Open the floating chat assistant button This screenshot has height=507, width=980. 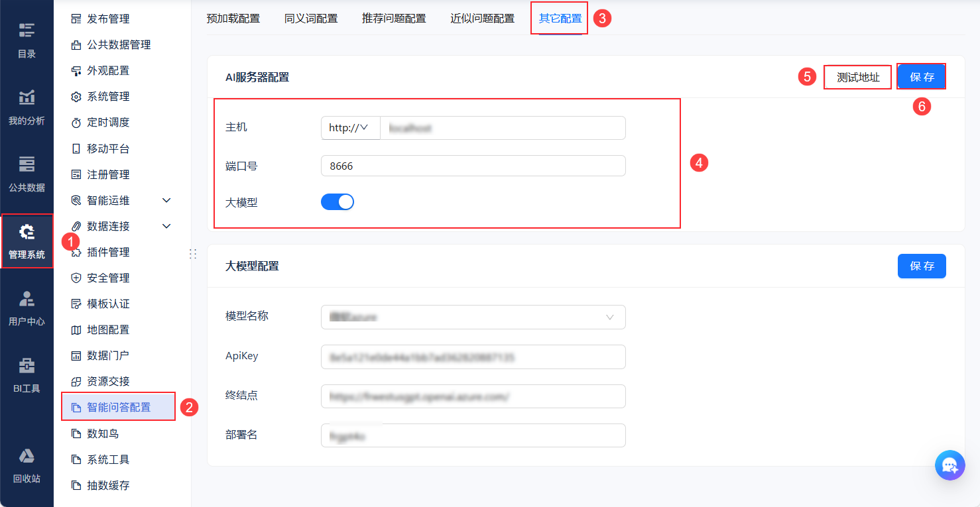pyautogui.click(x=950, y=465)
